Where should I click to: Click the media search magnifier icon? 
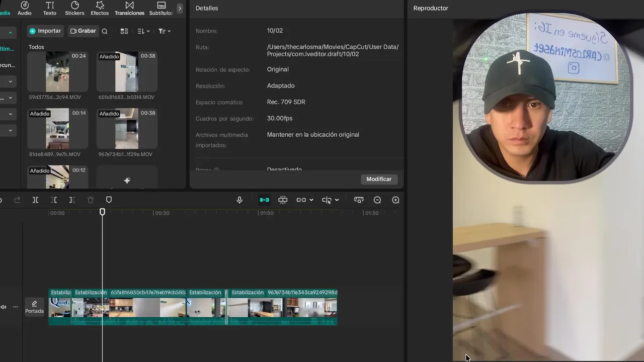pos(105,31)
